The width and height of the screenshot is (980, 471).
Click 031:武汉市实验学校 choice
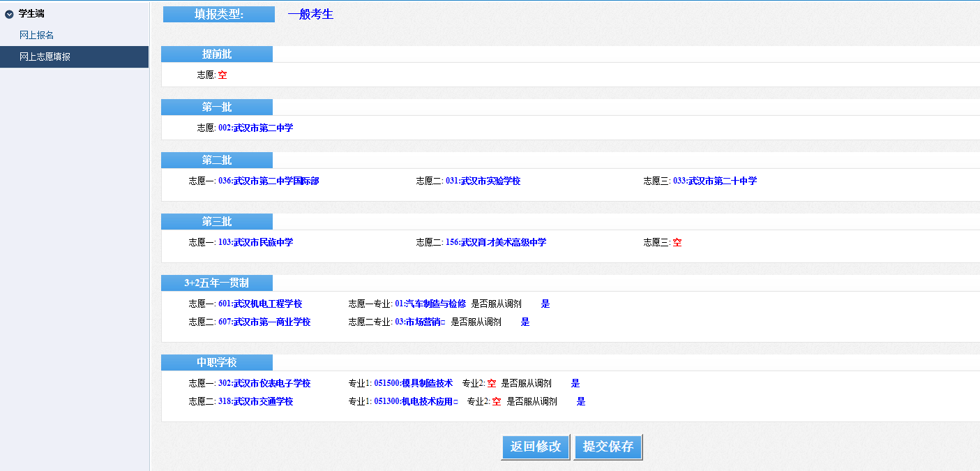[483, 181]
